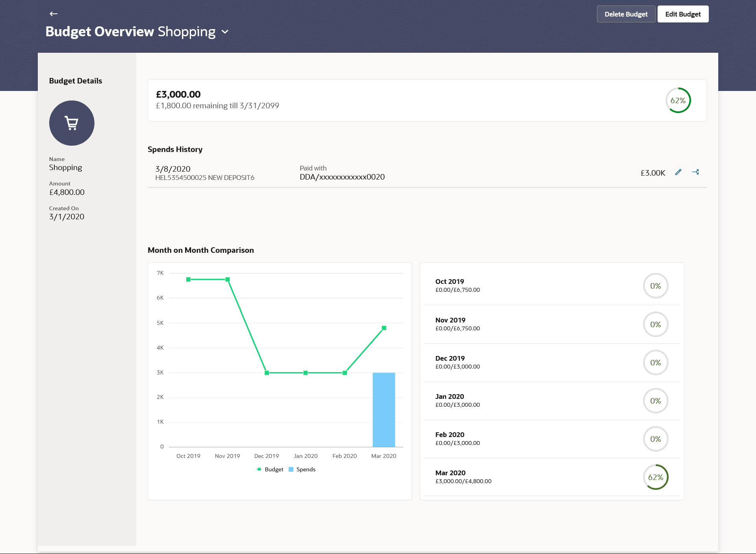Click the back arrow icon

pos(54,14)
